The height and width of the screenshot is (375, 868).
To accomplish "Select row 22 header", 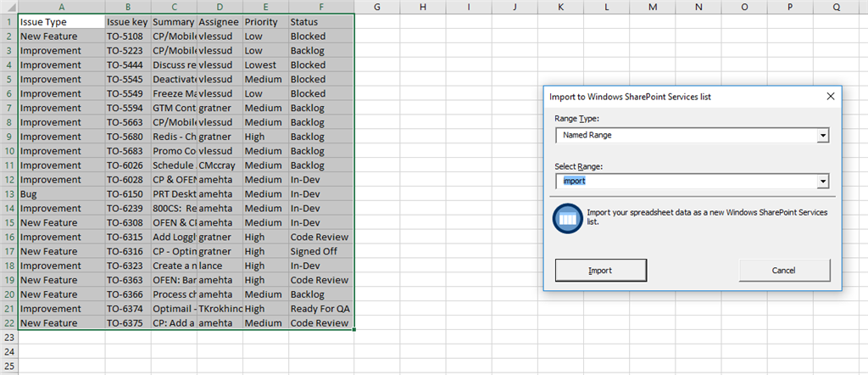I will [8, 323].
